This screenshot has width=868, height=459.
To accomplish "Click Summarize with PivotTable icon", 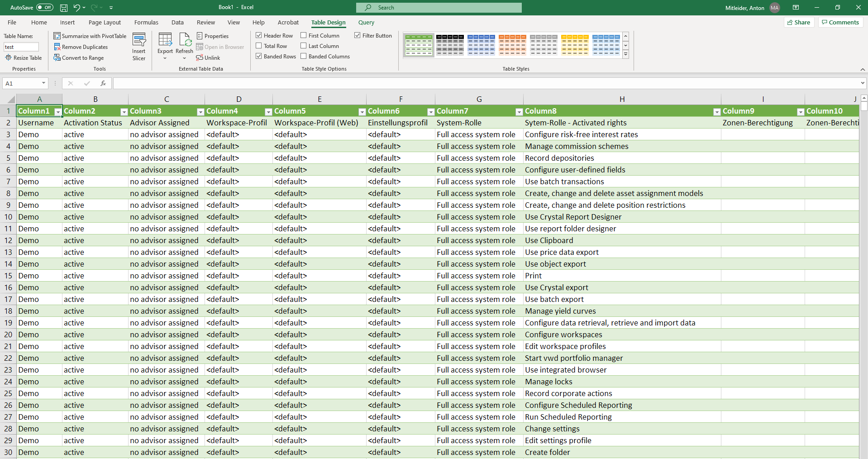I will [x=57, y=36].
